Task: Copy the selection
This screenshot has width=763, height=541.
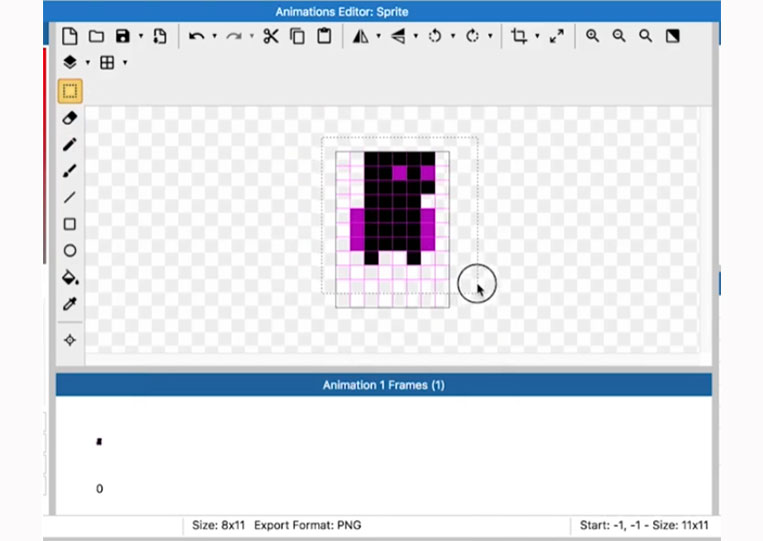Action: coord(297,36)
